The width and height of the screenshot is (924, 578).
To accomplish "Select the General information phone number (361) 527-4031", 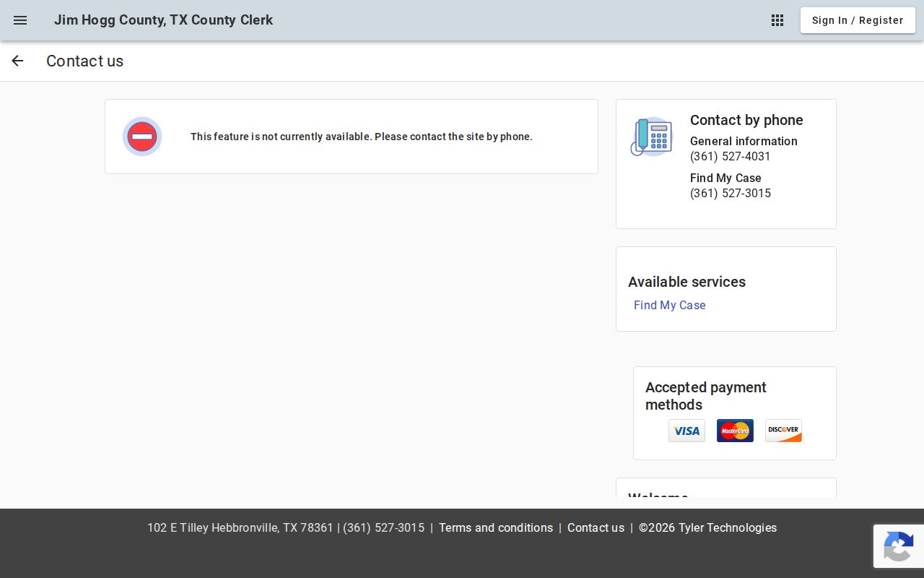I will [x=731, y=156].
